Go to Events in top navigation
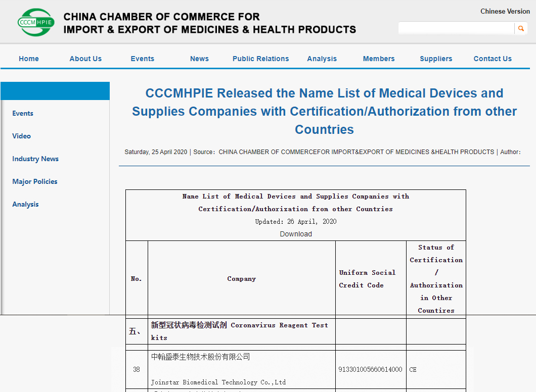536x392 pixels. (x=142, y=59)
